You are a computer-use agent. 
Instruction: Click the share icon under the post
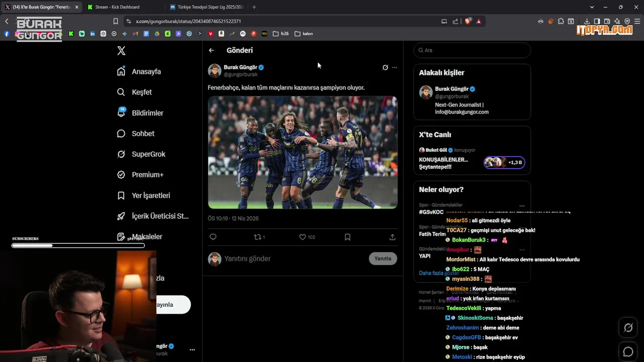(392, 237)
